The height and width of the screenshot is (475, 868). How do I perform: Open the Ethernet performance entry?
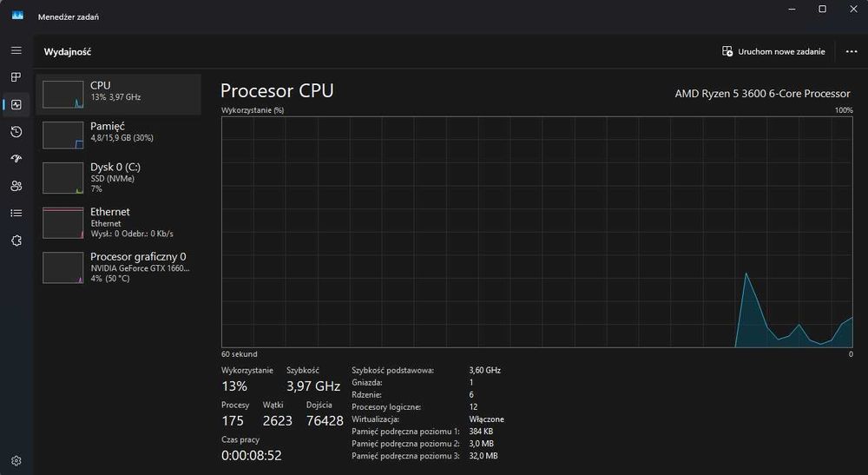118,222
